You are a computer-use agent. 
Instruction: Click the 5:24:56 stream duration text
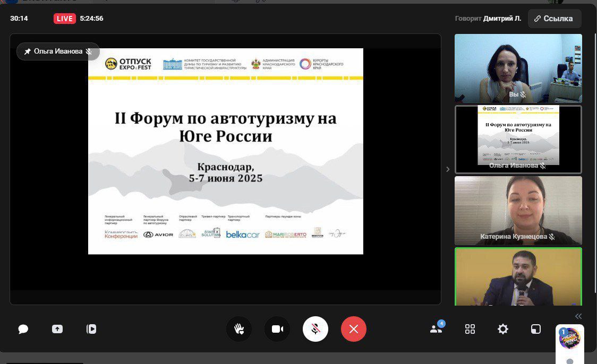[x=91, y=19]
